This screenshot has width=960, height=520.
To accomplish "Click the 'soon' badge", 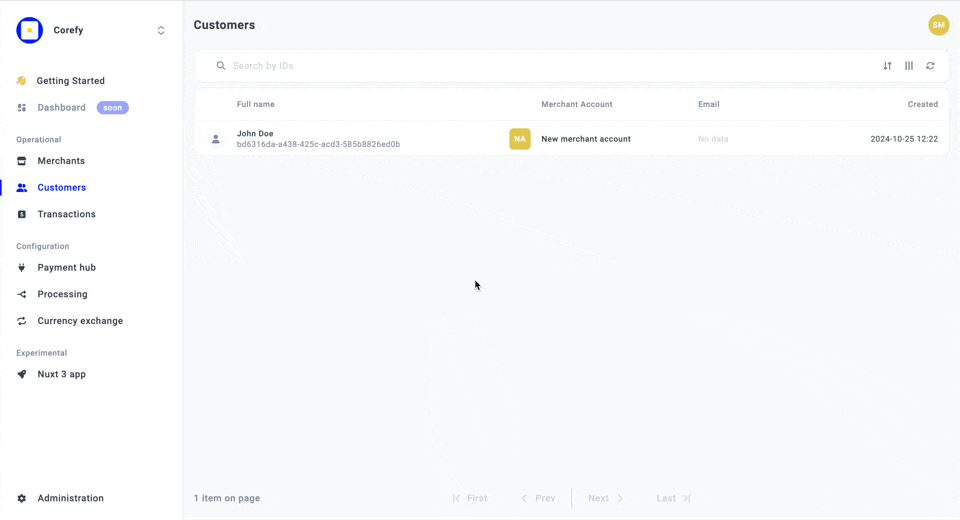I will (113, 108).
